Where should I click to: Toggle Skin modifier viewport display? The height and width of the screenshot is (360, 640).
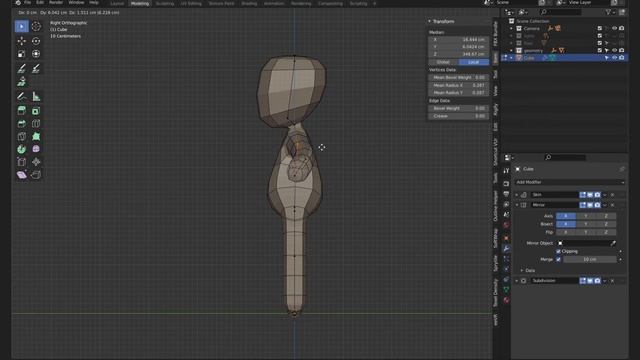coord(590,195)
